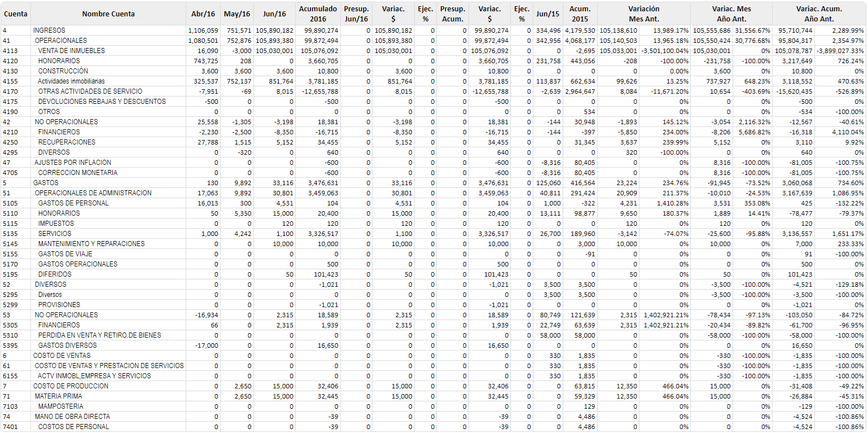Click the Variac. Acum. Año Ant. header
Screen dimensions: 868x433
click(819, 14)
